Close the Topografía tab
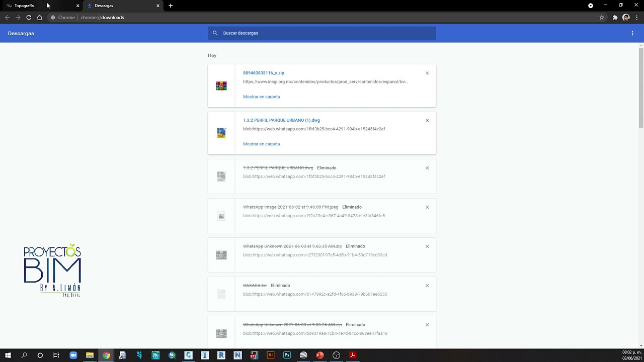 77,6
